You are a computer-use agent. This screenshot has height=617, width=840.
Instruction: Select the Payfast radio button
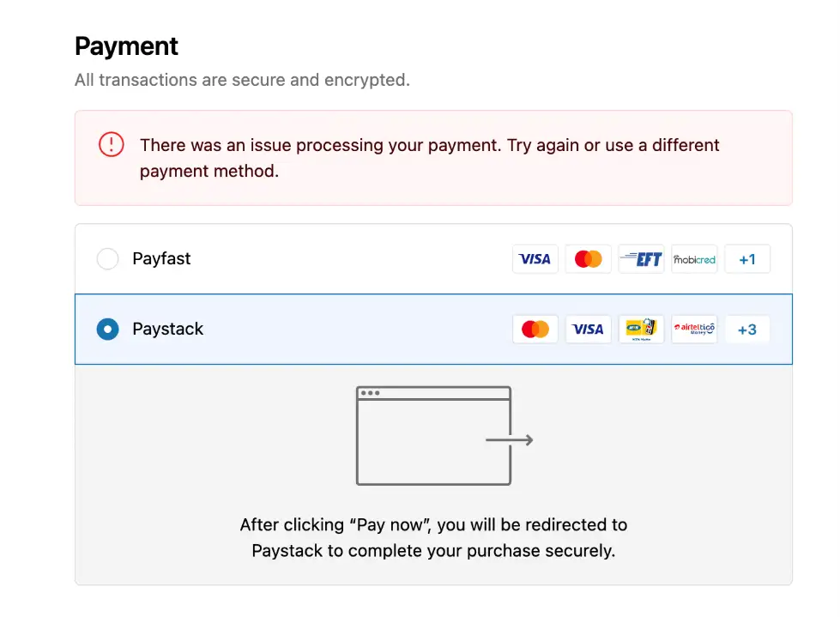tap(107, 258)
